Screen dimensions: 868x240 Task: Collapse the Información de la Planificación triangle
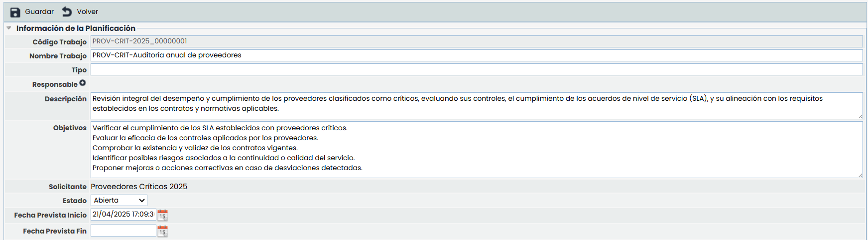(x=9, y=28)
